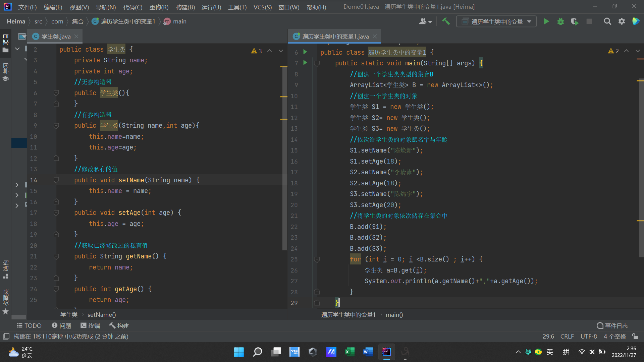This screenshot has width=644, height=362.
Task: Switch to 学生类.java editor tab
Action: tap(56, 36)
